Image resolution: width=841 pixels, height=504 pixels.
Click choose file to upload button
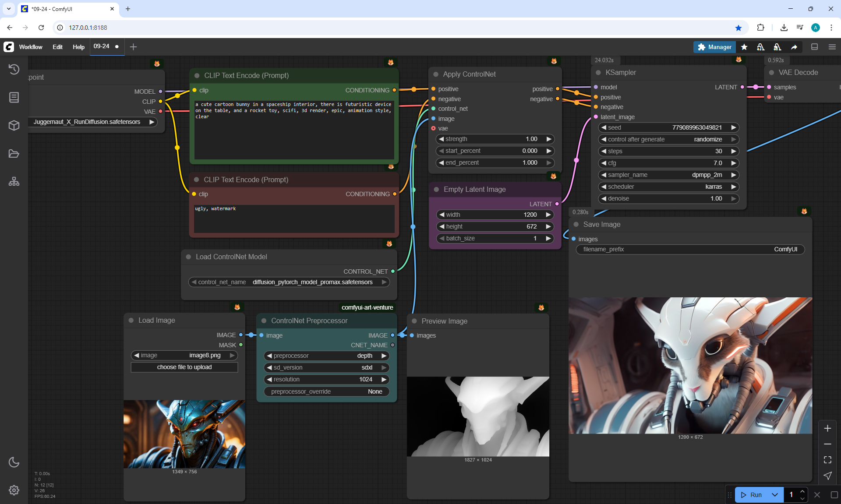click(x=184, y=367)
